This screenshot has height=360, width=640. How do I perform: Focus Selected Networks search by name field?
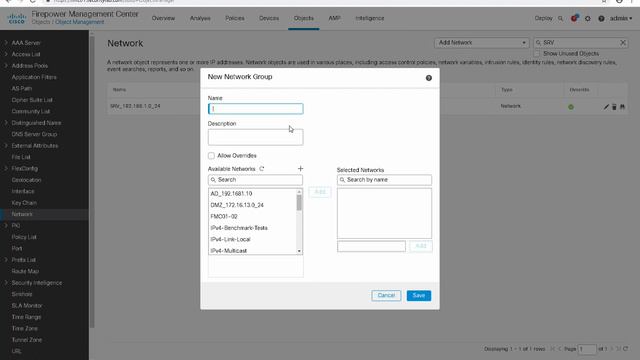384,180
